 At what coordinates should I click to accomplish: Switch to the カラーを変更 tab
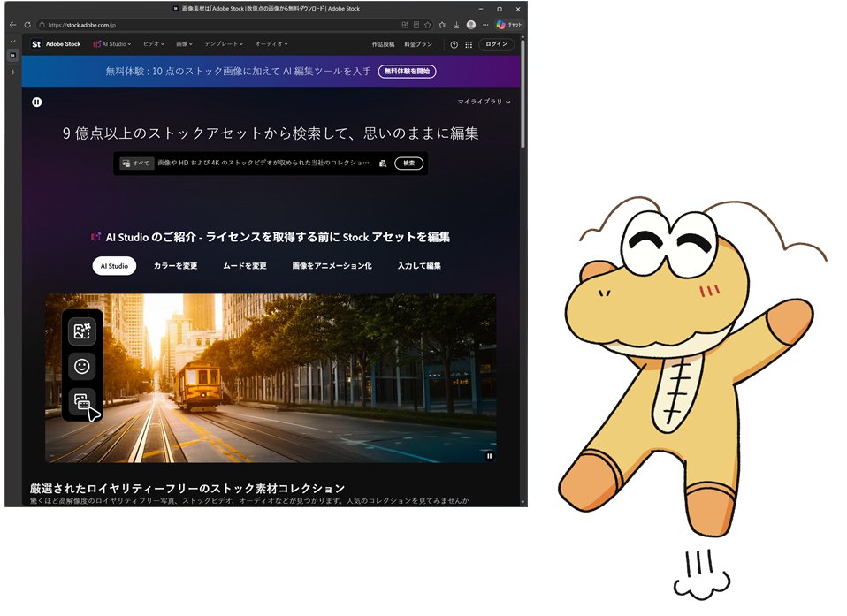176,266
